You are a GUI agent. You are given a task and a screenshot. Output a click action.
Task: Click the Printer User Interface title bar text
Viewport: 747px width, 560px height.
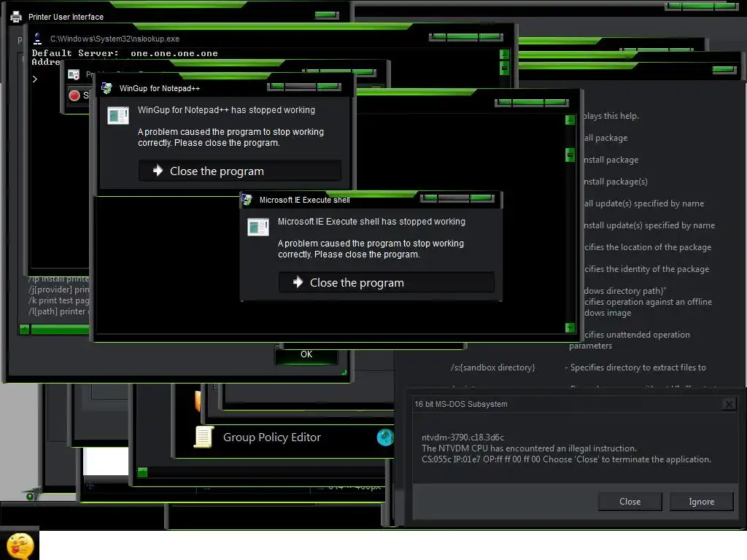66,17
